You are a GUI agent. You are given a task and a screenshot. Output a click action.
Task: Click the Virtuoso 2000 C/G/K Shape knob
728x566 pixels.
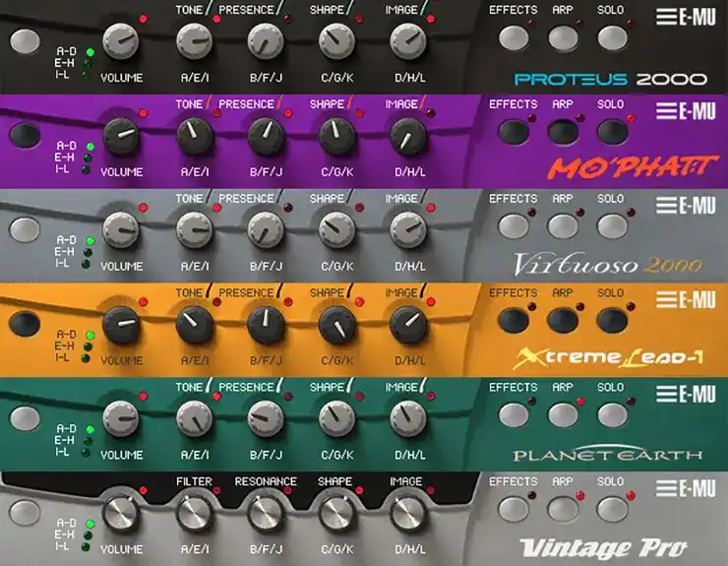click(x=337, y=230)
